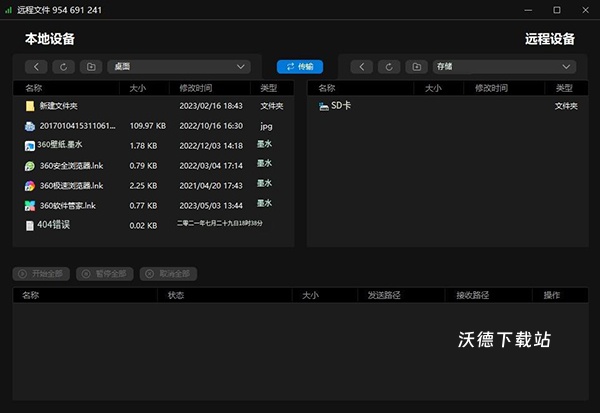Select the 2017010415311061 jpg file icon
Screen dimensions: 600x413
30,126
